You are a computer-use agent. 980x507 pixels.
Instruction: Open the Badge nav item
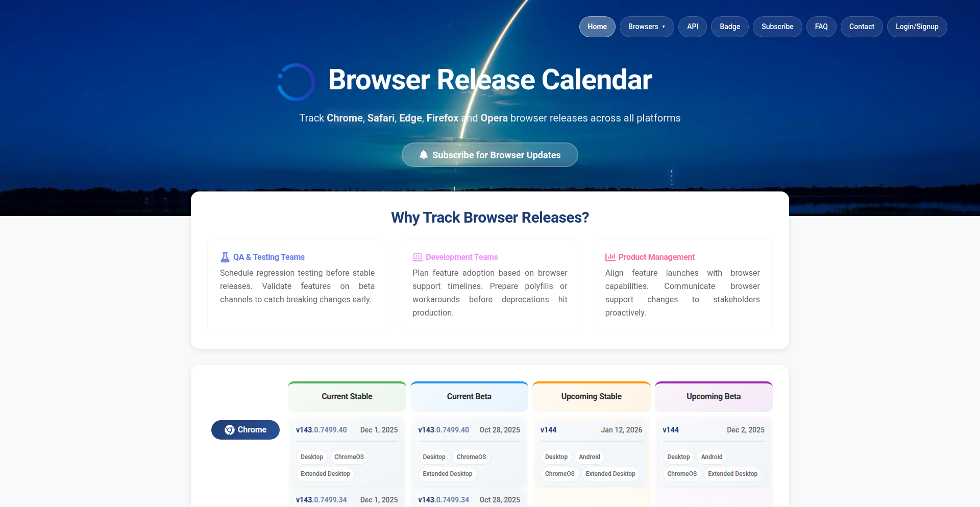click(730, 27)
